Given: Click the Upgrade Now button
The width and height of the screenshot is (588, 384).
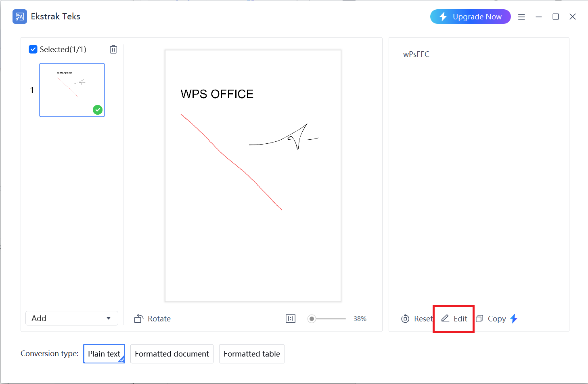Looking at the screenshot, I should click(x=470, y=17).
